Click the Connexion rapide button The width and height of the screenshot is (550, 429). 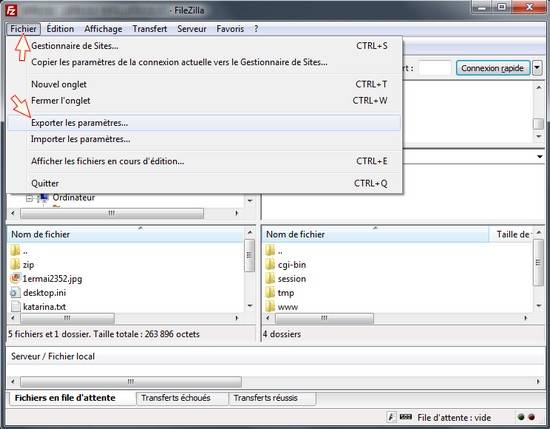pyautogui.click(x=492, y=68)
